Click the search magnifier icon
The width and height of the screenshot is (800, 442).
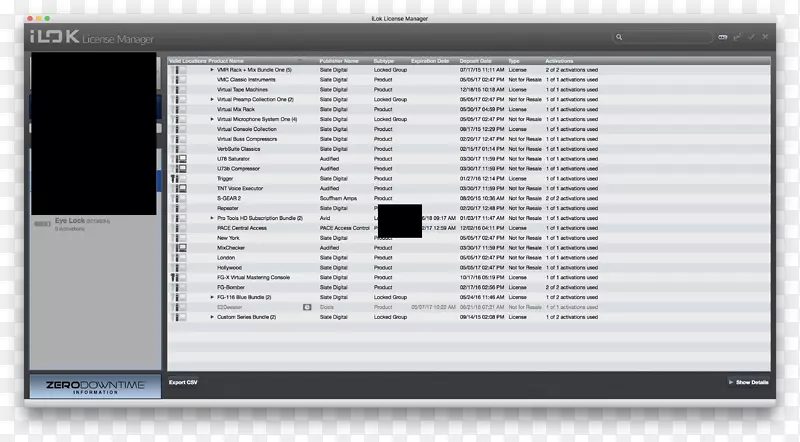[619, 37]
